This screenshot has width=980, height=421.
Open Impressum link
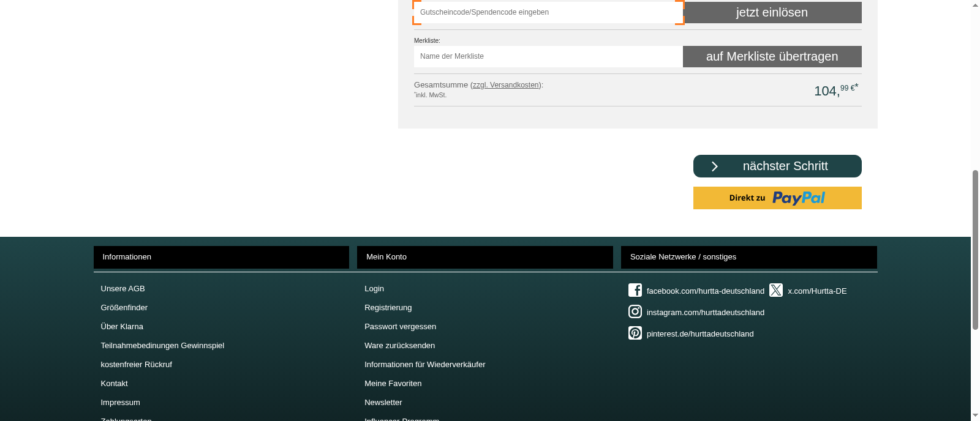(x=121, y=403)
